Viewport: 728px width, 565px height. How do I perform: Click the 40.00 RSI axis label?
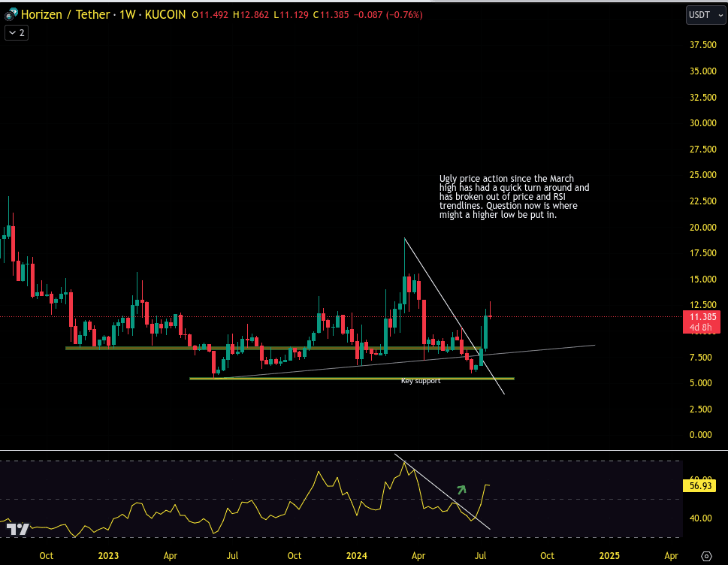click(x=701, y=518)
